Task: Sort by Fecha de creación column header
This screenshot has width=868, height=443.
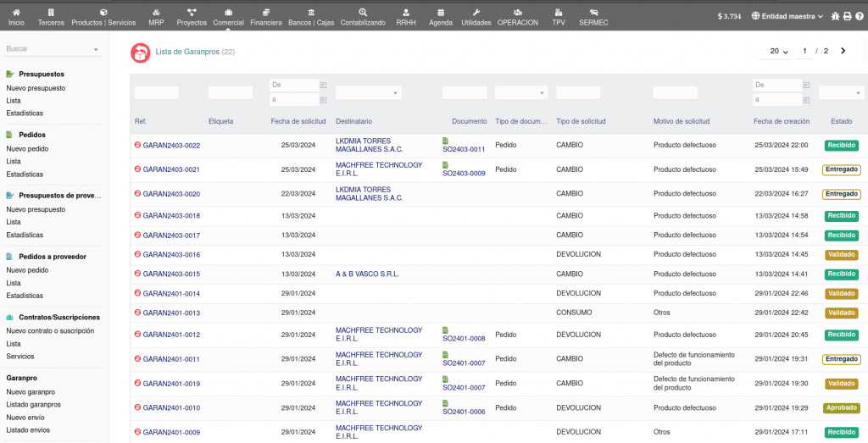Action: pos(781,122)
